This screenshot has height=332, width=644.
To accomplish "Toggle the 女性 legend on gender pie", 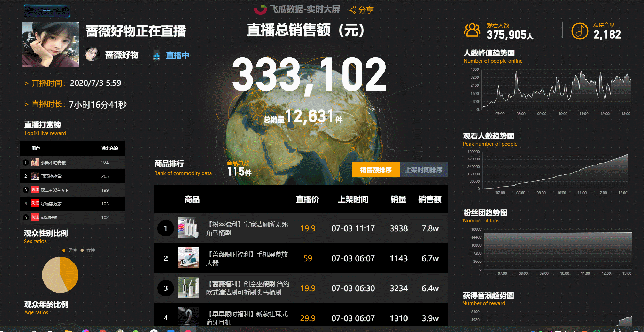I will [x=88, y=250].
